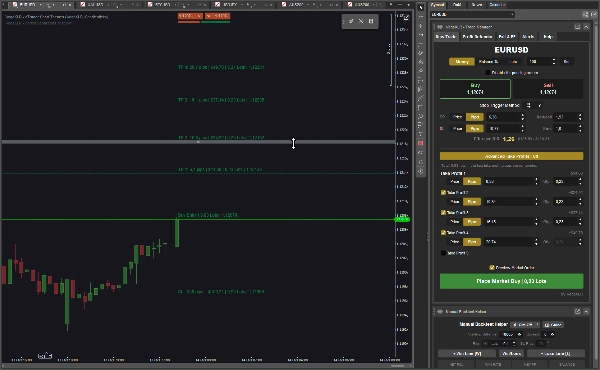The width and height of the screenshot is (600, 370).
Task: Click the link icon next to symbol dropdown
Action: (585, 15)
